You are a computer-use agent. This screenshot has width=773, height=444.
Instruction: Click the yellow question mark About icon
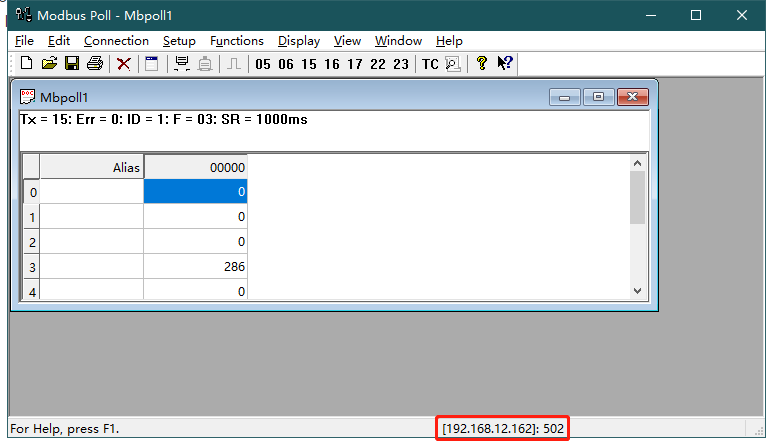point(482,63)
